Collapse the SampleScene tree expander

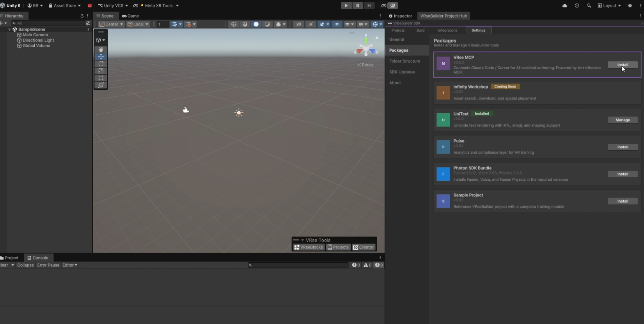pos(9,30)
